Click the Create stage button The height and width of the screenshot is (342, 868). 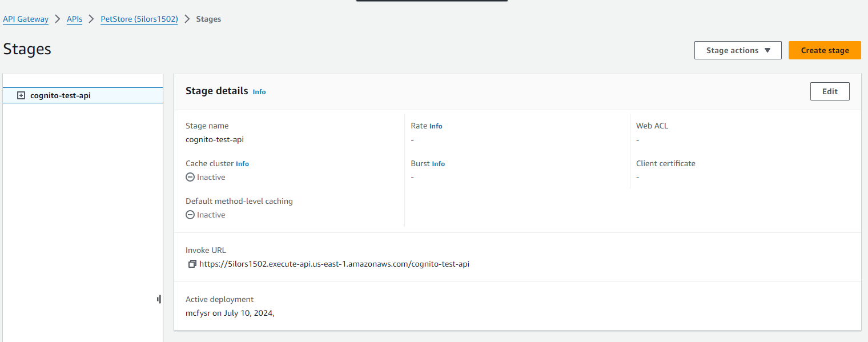(825, 50)
